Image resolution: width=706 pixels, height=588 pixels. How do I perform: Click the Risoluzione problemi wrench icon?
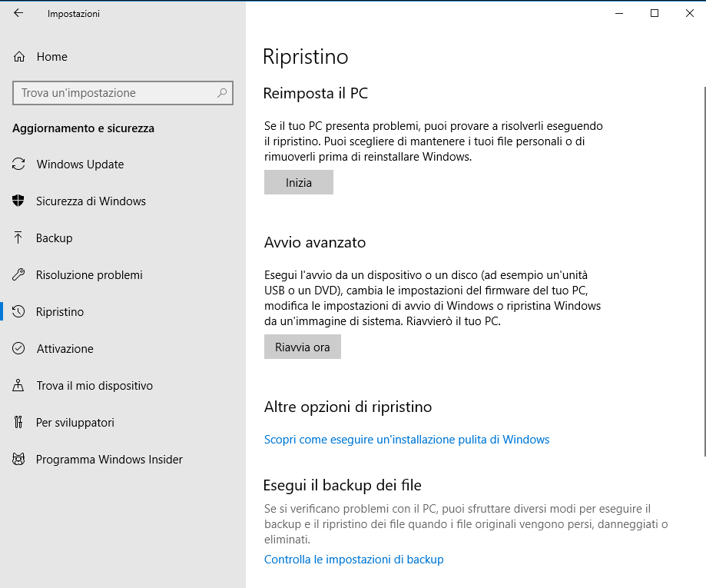tap(19, 275)
